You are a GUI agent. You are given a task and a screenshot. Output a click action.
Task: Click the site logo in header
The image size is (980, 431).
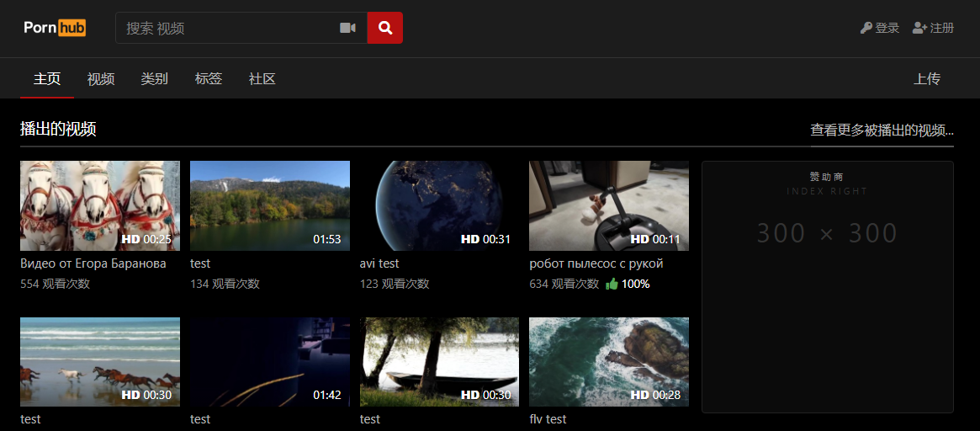click(x=55, y=28)
